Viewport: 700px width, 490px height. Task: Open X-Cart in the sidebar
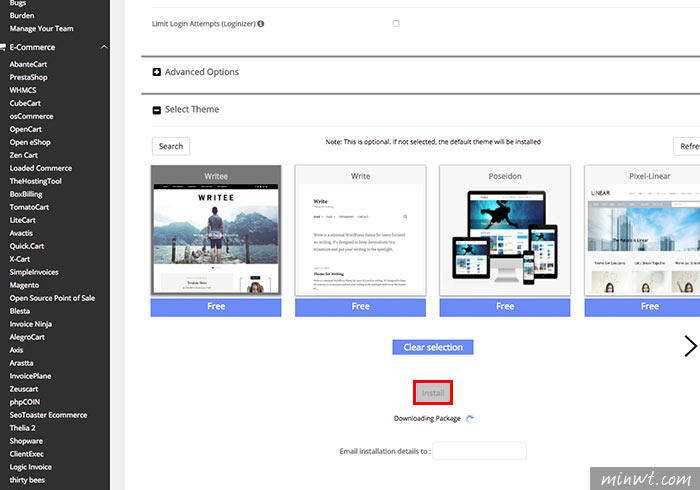tap(20, 259)
